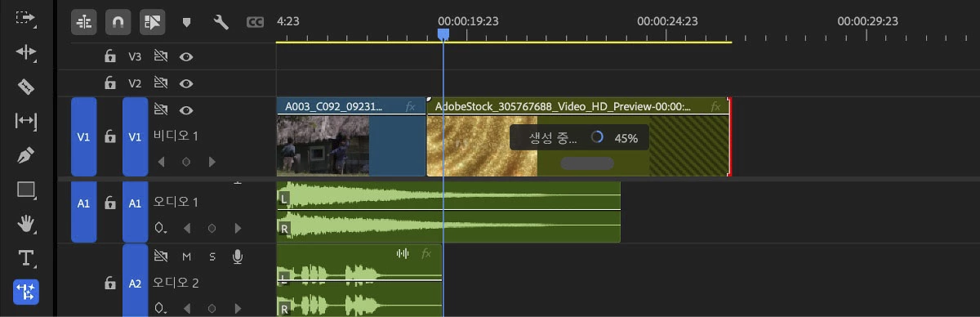The height and width of the screenshot is (317, 980).
Task: Toggle lock on 오디오 1 track
Action: (x=109, y=203)
